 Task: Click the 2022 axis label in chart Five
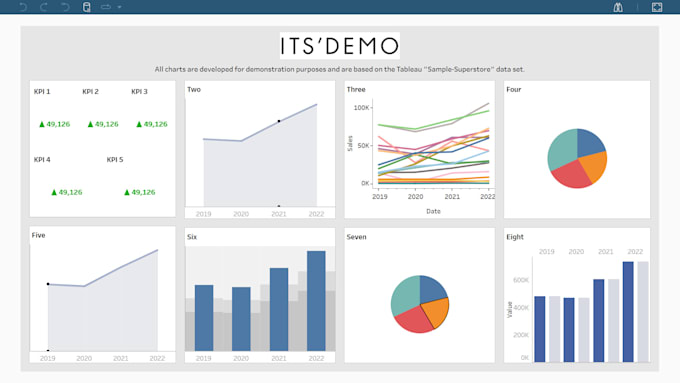pos(157,358)
